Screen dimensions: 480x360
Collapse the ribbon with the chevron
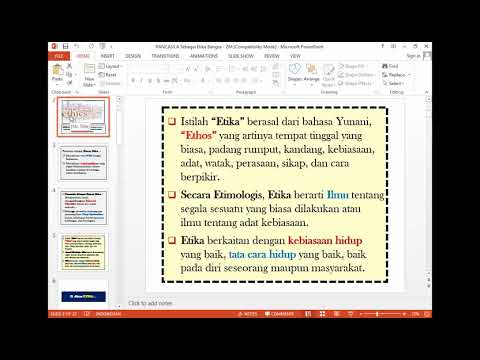pyautogui.click(x=426, y=92)
